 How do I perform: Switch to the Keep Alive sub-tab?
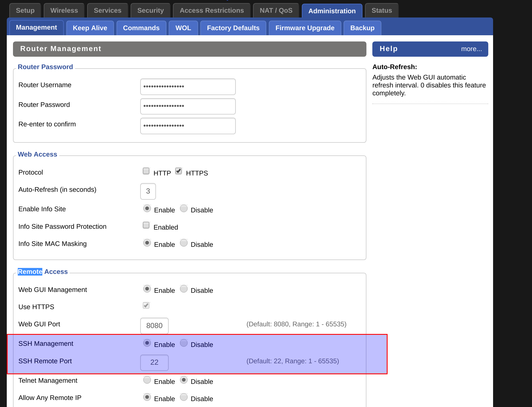pos(90,28)
